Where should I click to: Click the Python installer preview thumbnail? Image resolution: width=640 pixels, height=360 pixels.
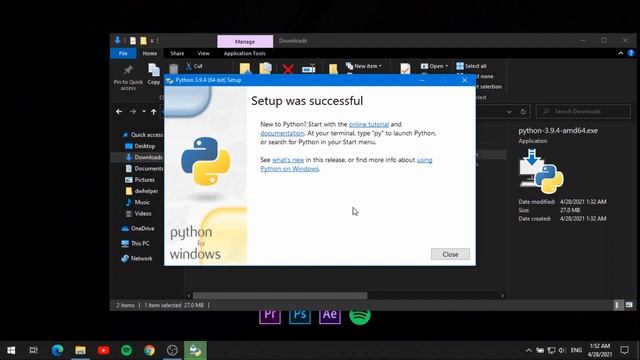pos(541,171)
